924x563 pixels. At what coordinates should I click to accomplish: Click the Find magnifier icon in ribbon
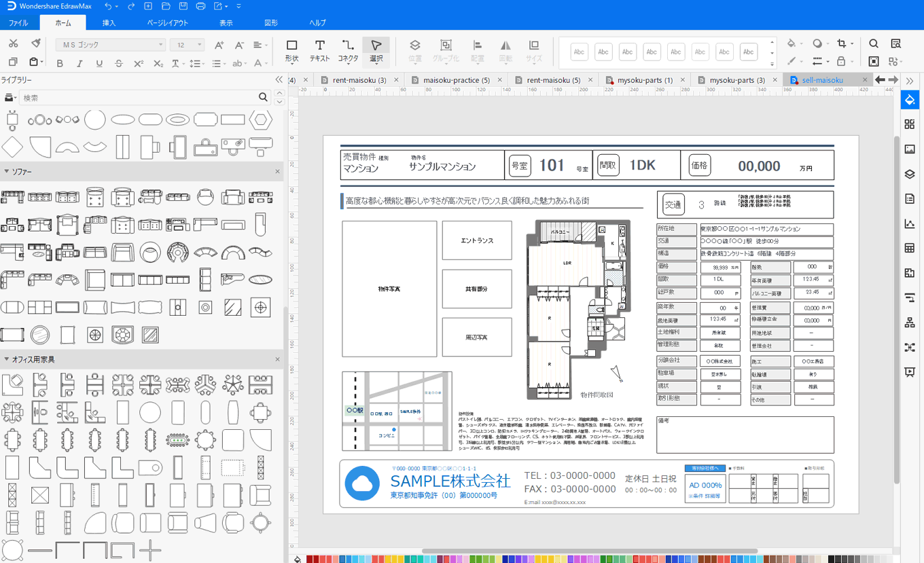874,44
